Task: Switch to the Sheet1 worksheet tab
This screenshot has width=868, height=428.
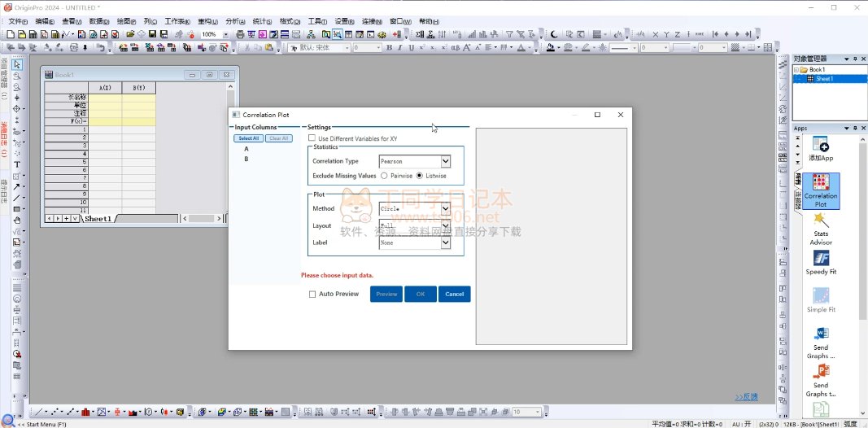Action: (x=98, y=219)
